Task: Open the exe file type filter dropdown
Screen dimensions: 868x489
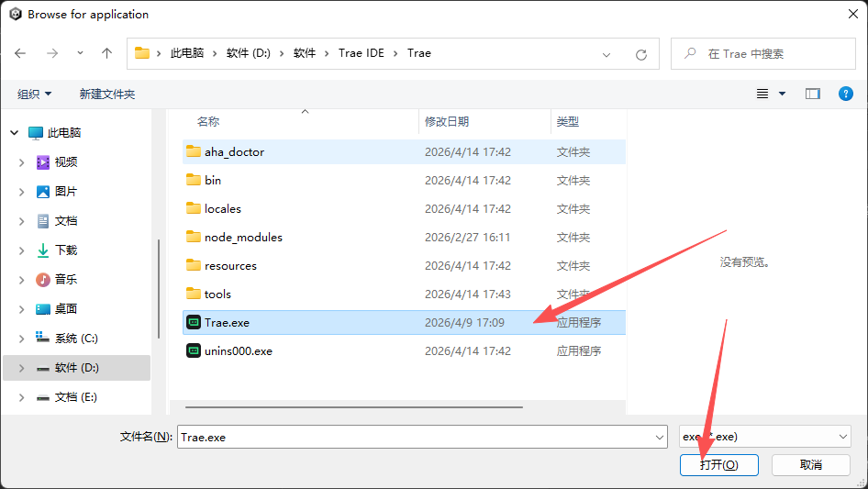Action: (x=765, y=437)
